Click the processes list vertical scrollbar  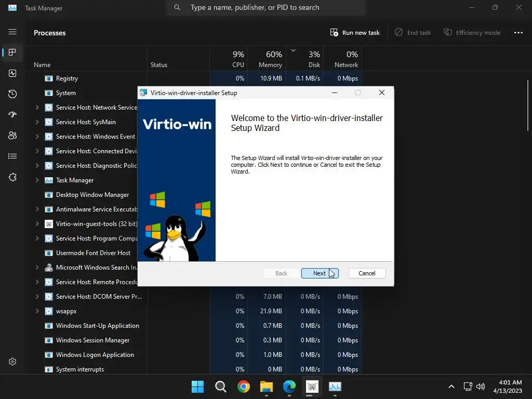tap(528, 105)
